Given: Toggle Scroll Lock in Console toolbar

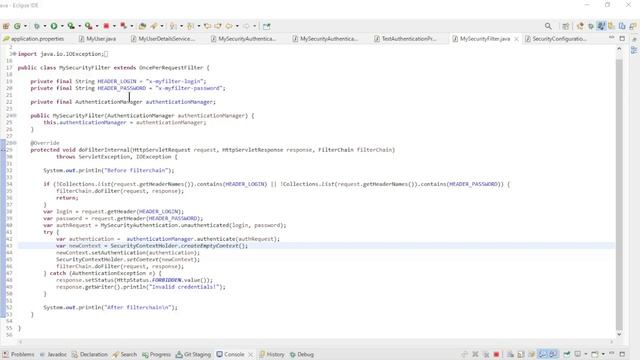Looking at the screenshot, I should coord(521,354).
